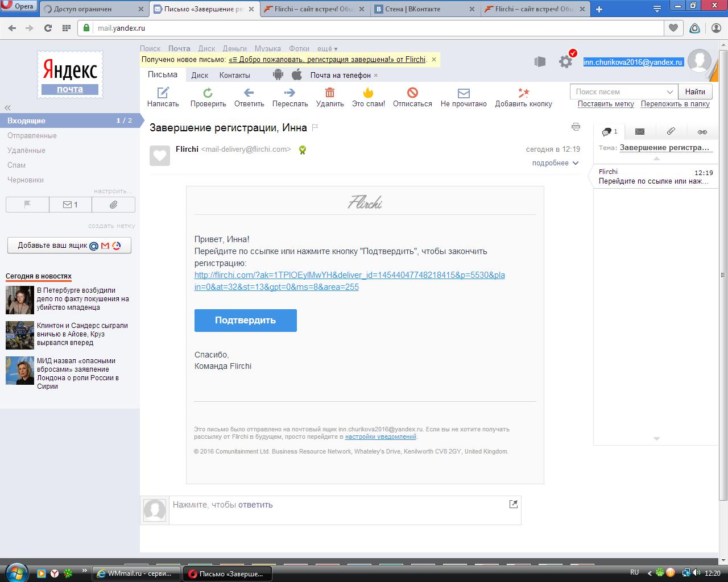
Task: Open reply in full form via arrow icon
Action: [x=514, y=504]
